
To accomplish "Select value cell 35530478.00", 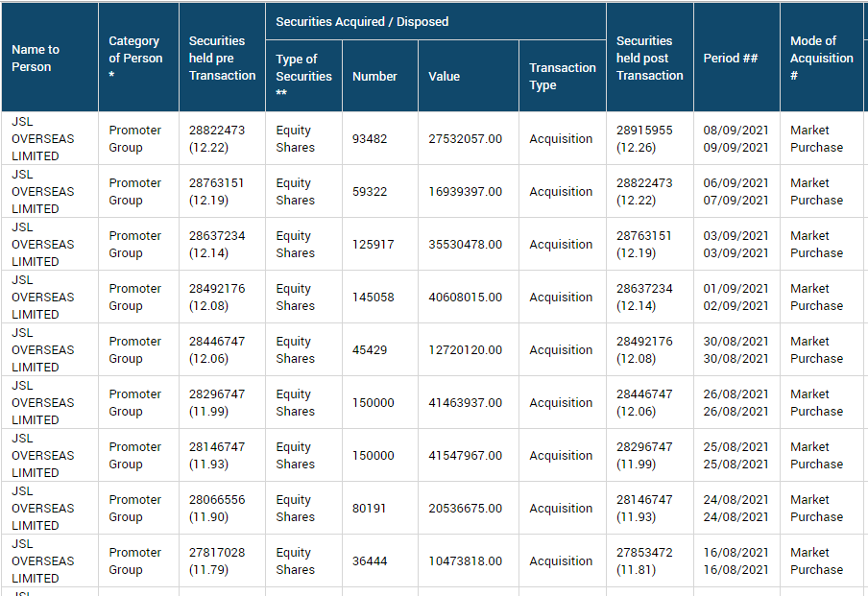I will pyautogui.click(x=469, y=244).
